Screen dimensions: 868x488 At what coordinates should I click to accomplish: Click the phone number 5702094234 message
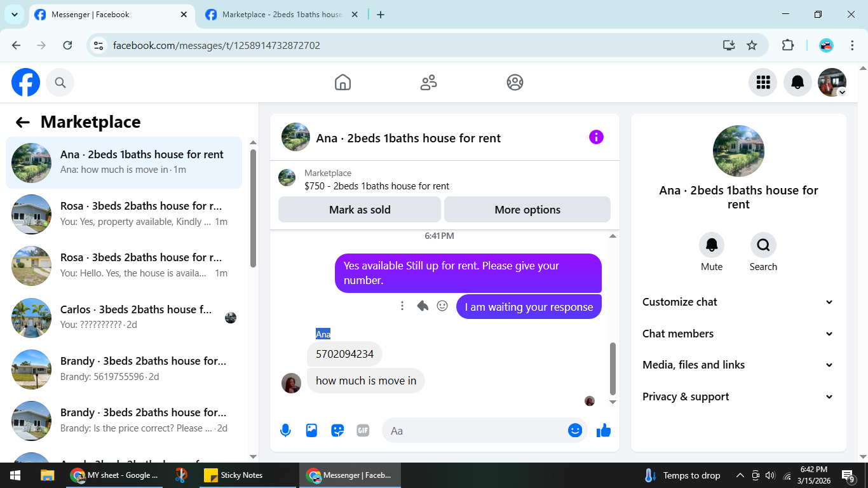[x=344, y=354]
